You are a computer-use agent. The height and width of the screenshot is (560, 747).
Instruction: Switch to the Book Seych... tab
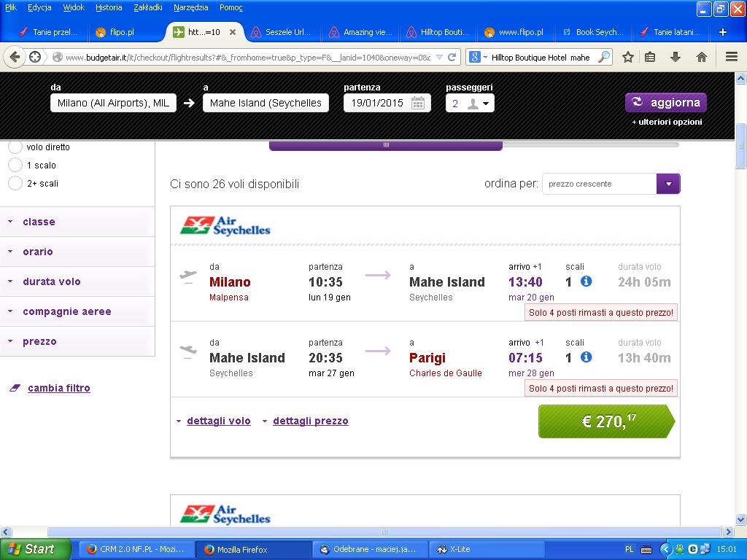(593, 32)
